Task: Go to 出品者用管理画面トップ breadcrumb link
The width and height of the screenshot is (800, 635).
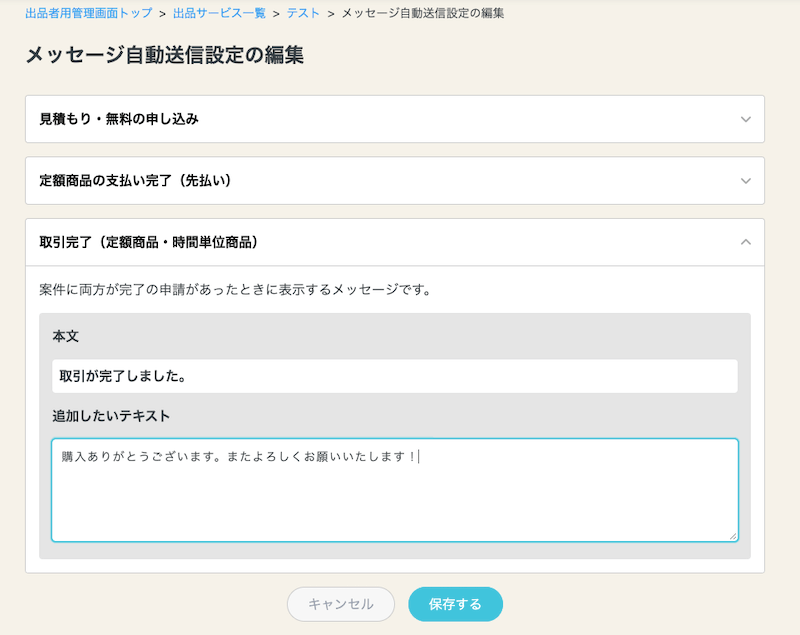Action: (89, 14)
